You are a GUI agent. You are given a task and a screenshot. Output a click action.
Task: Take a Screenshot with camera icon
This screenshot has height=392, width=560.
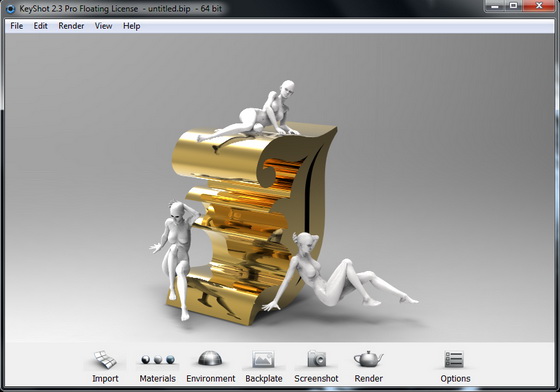pyautogui.click(x=316, y=358)
